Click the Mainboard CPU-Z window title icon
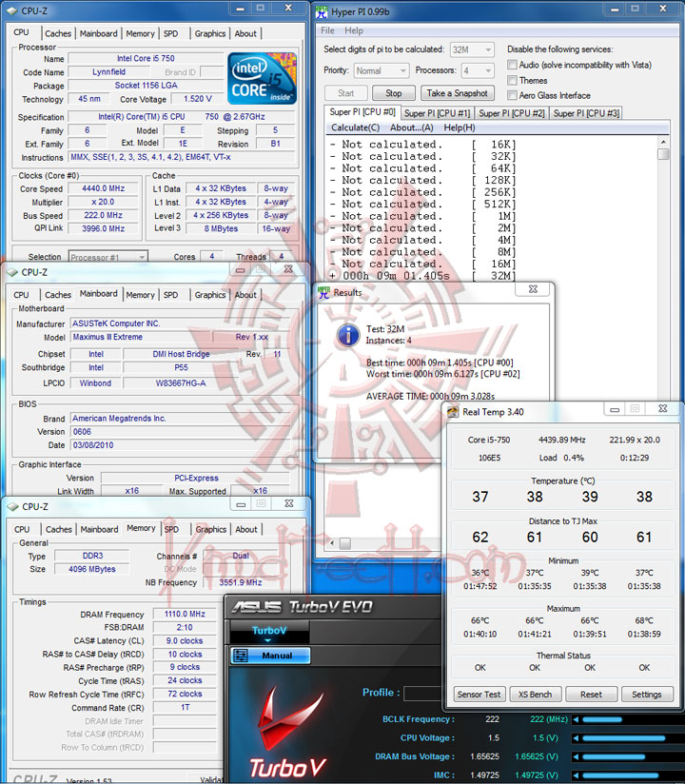685x784 pixels. (x=11, y=272)
